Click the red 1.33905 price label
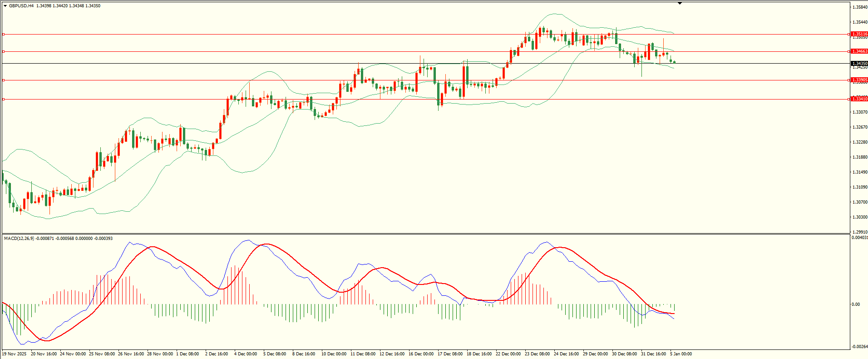 (859, 80)
